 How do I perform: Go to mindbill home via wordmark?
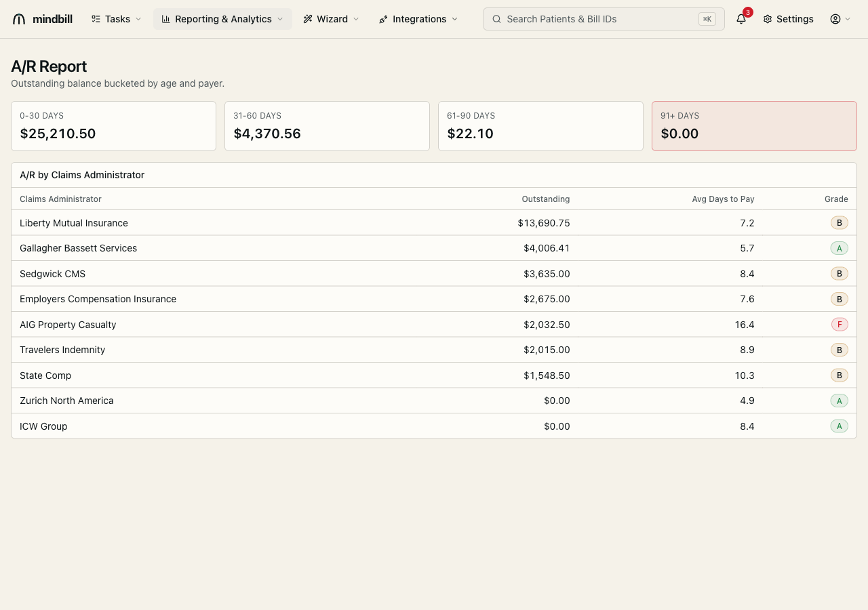click(x=52, y=19)
